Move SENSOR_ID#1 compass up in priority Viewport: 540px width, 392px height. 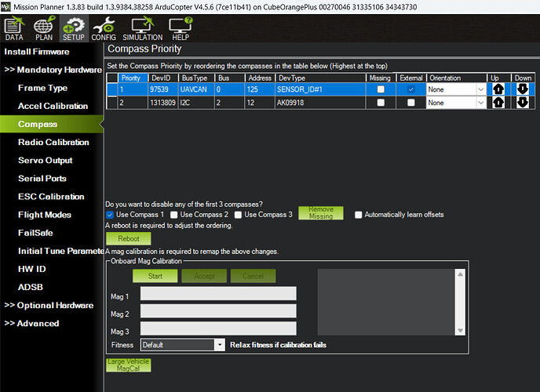tap(498, 89)
